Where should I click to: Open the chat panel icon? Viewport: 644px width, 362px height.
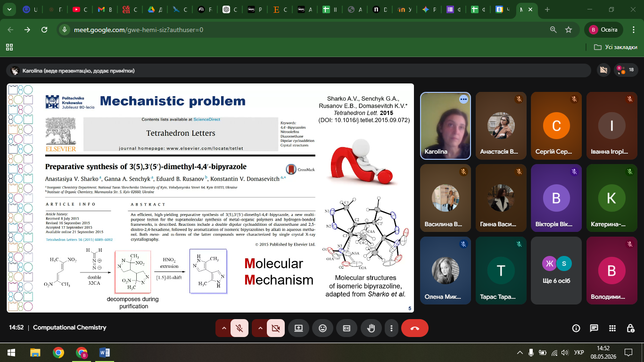594,329
